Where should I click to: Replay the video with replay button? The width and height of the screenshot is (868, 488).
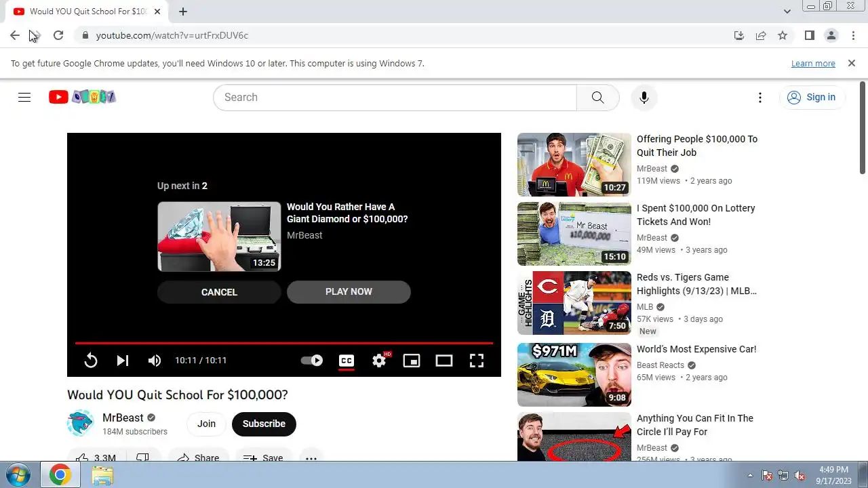point(90,361)
